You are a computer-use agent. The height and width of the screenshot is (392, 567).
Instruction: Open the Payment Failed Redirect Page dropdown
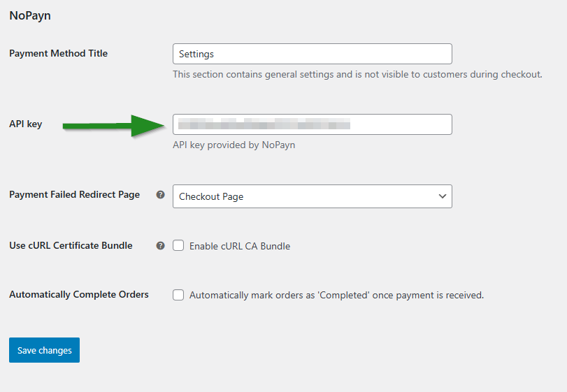pos(312,196)
